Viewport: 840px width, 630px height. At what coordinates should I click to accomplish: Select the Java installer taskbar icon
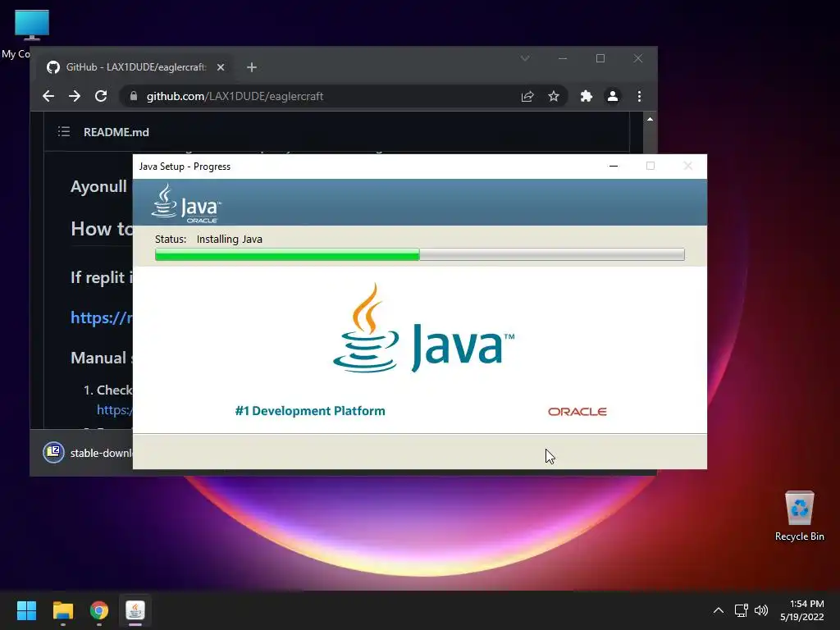[x=135, y=610]
